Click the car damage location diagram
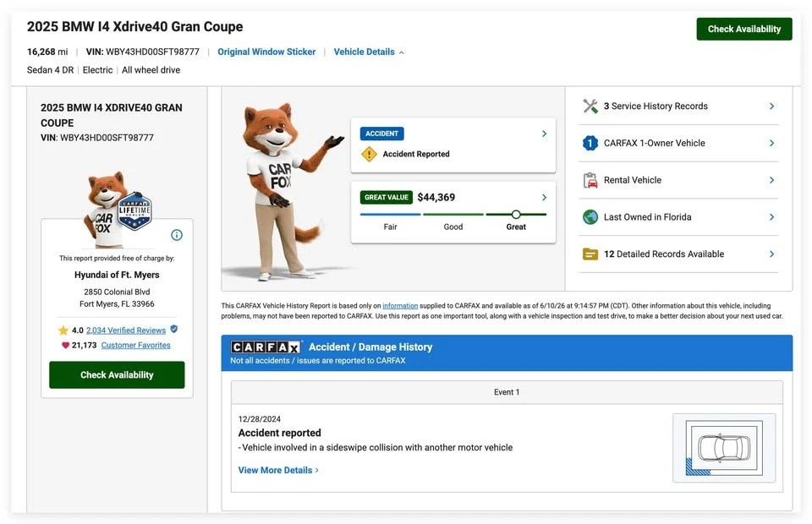 point(724,448)
